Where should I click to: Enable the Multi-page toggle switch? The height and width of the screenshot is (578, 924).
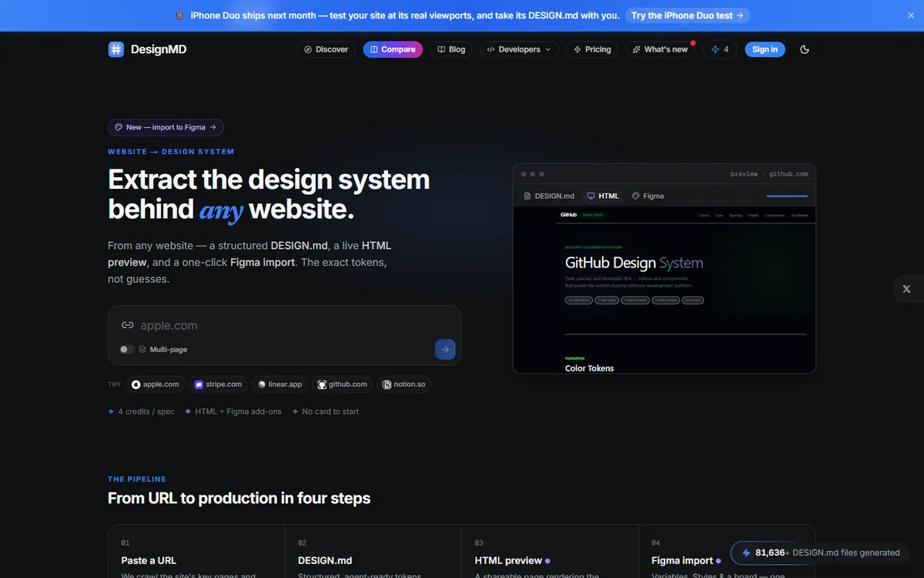click(127, 349)
